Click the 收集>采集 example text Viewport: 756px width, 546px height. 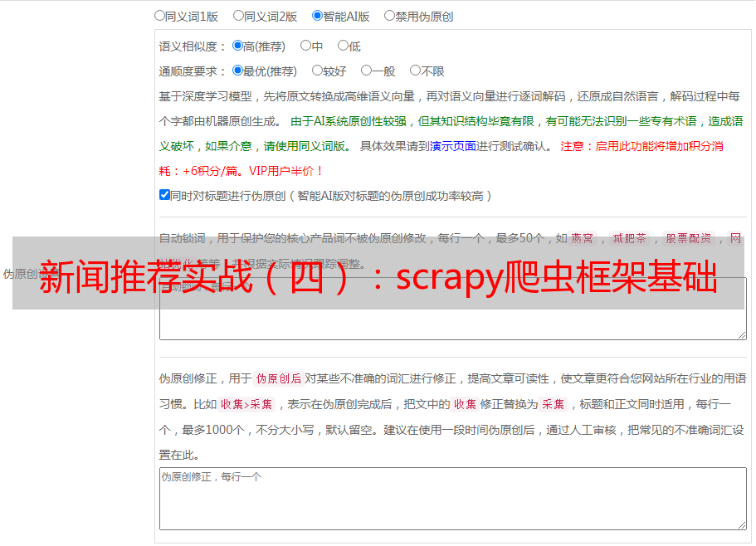tap(246, 404)
